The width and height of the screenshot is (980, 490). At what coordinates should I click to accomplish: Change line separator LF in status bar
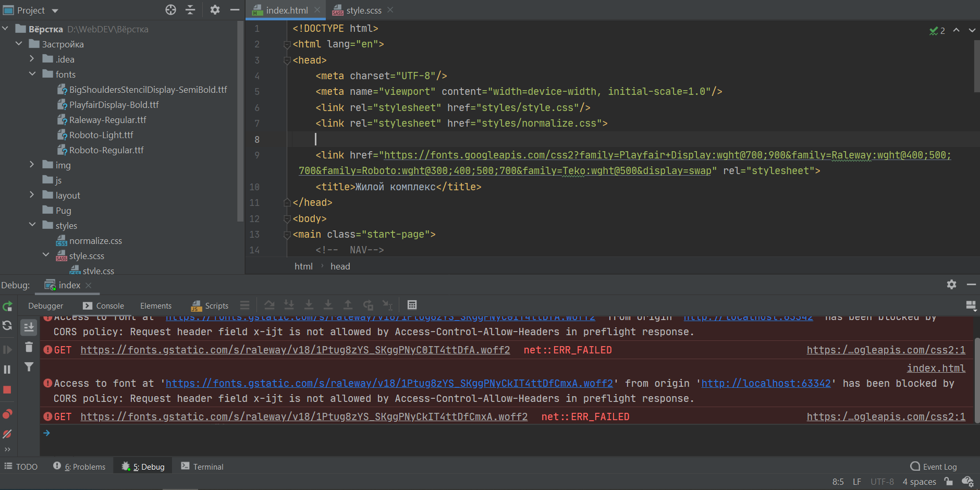[x=857, y=482]
